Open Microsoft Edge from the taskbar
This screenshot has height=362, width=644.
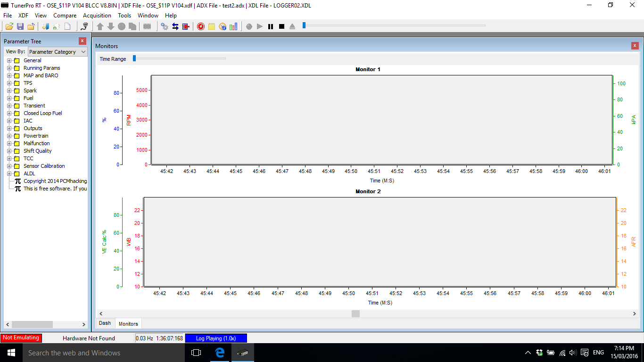pos(220,353)
